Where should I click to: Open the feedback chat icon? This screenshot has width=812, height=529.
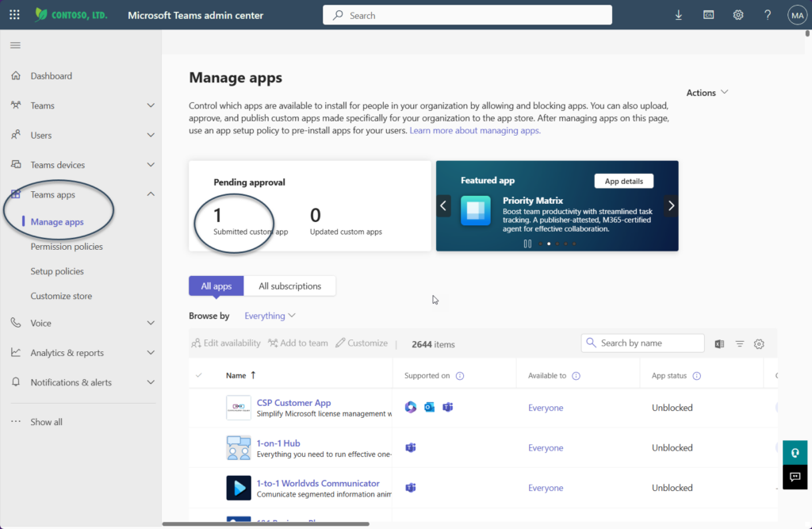(795, 477)
